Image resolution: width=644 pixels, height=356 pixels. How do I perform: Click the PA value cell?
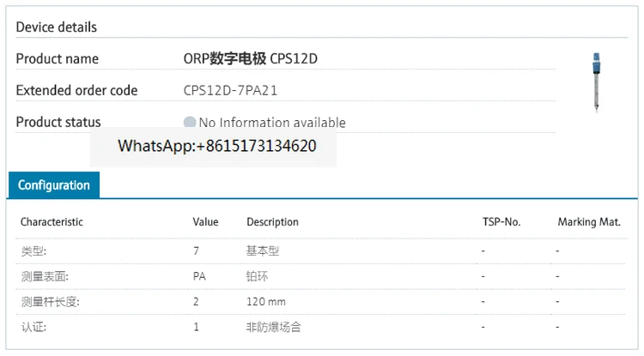[x=199, y=277]
